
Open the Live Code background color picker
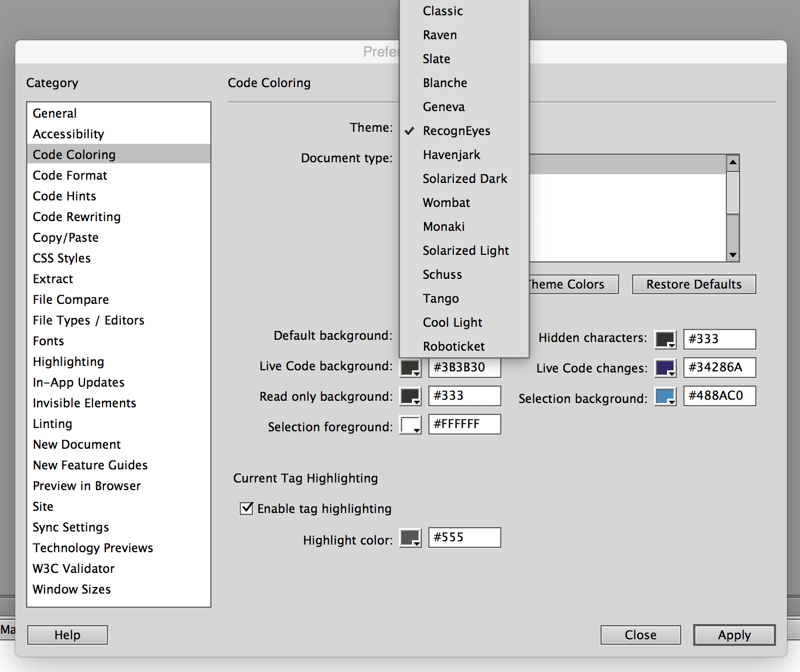point(410,367)
